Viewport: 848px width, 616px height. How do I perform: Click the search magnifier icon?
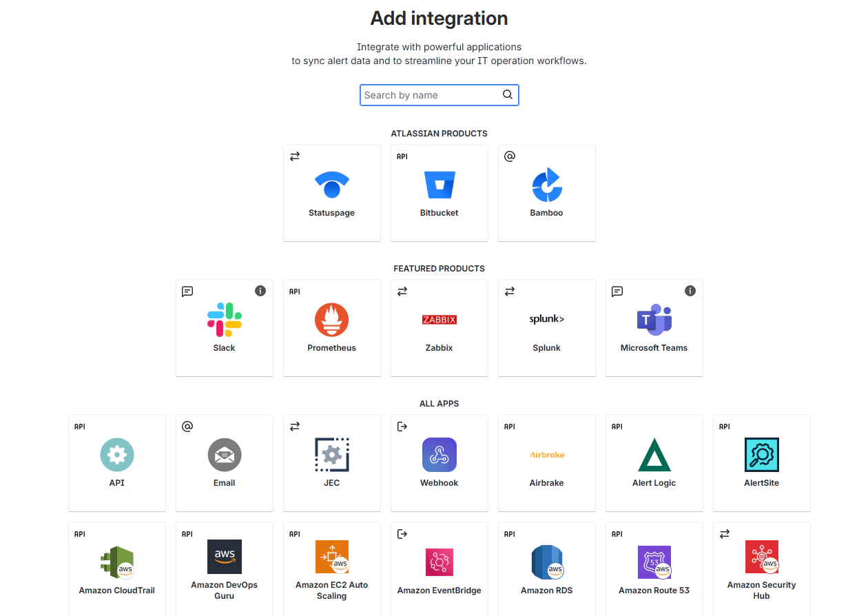(508, 95)
